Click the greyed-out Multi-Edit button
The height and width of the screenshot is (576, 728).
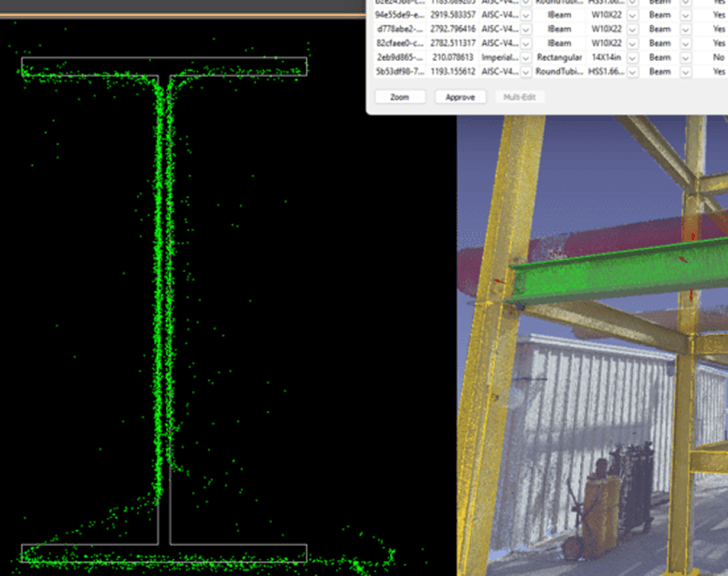coord(520,97)
